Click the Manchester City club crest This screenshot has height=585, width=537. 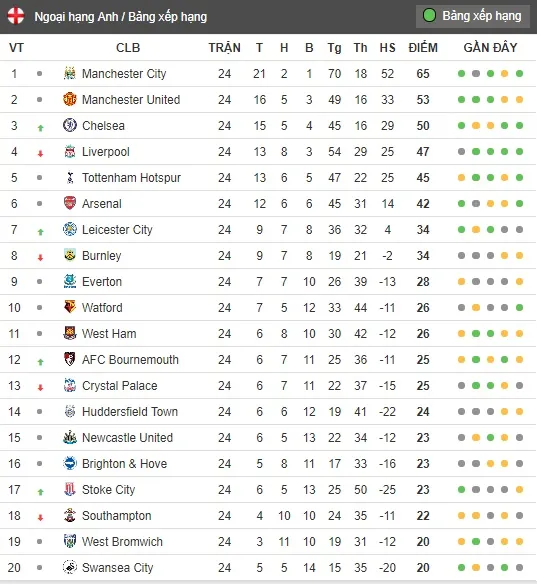[70, 73]
